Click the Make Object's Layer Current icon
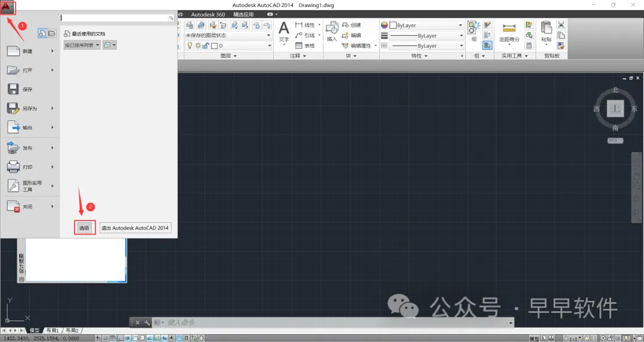Image resolution: width=644 pixels, height=342 pixels. click(x=202, y=25)
